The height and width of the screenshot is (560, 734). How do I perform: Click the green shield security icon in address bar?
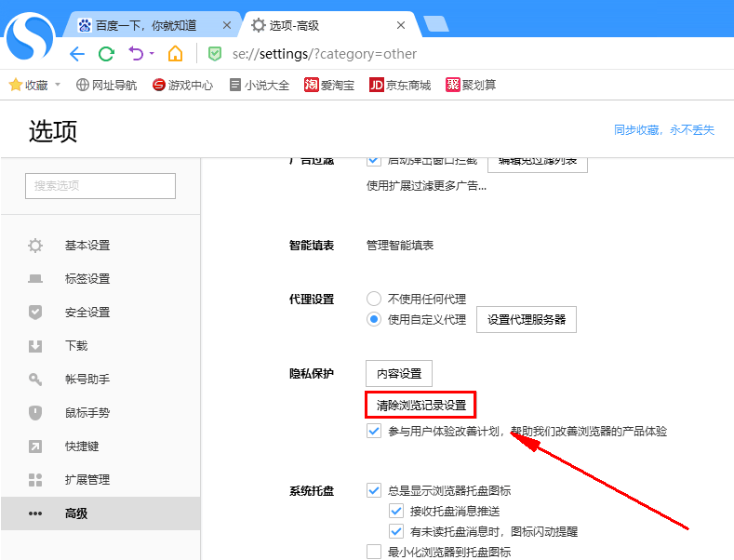tap(215, 54)
